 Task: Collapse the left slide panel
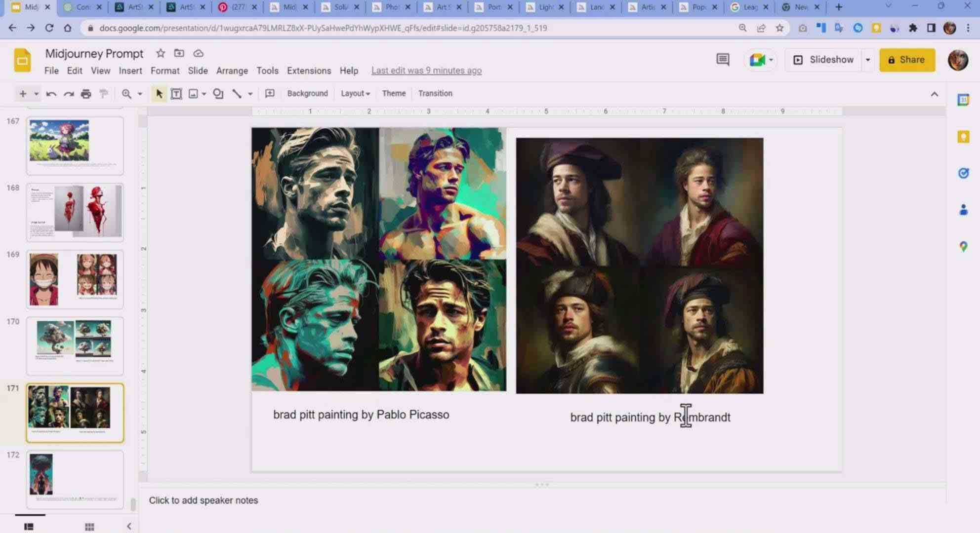[129, 526]
